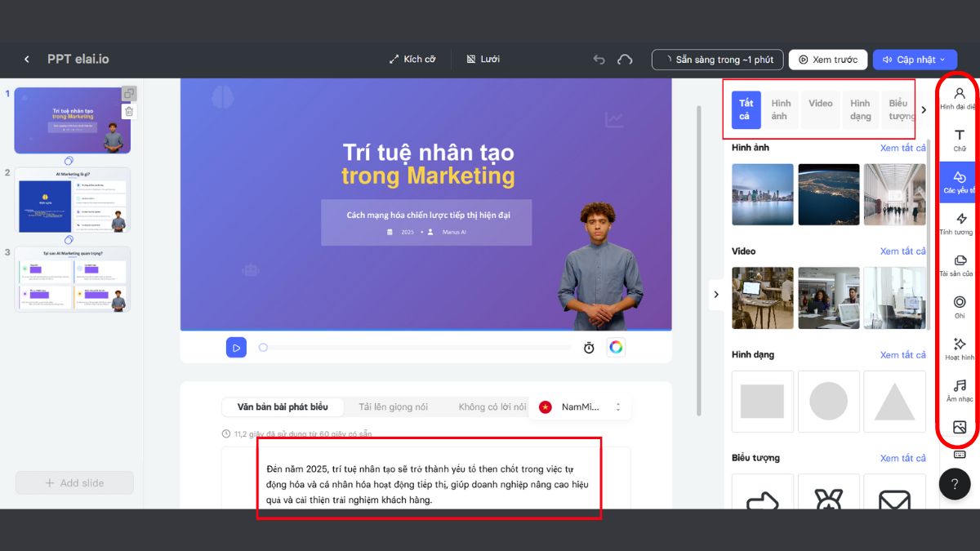
Task: Insert the bright hallway image
Action: (894, 194)
